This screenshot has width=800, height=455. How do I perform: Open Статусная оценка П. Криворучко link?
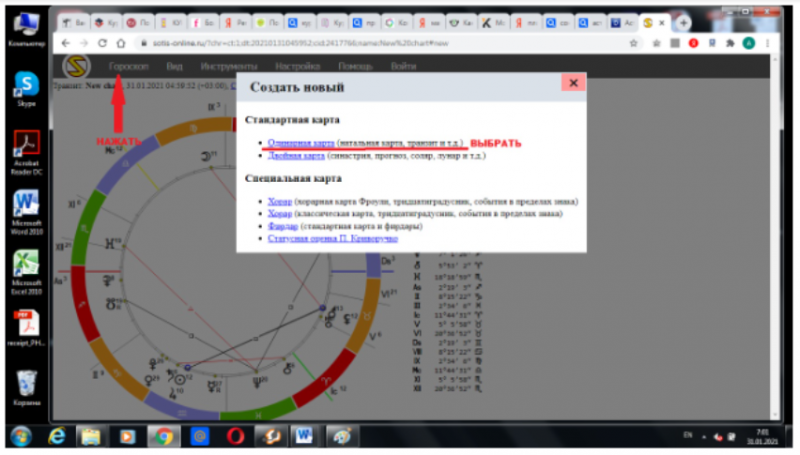pyautogui.click(x=332, y=238)
